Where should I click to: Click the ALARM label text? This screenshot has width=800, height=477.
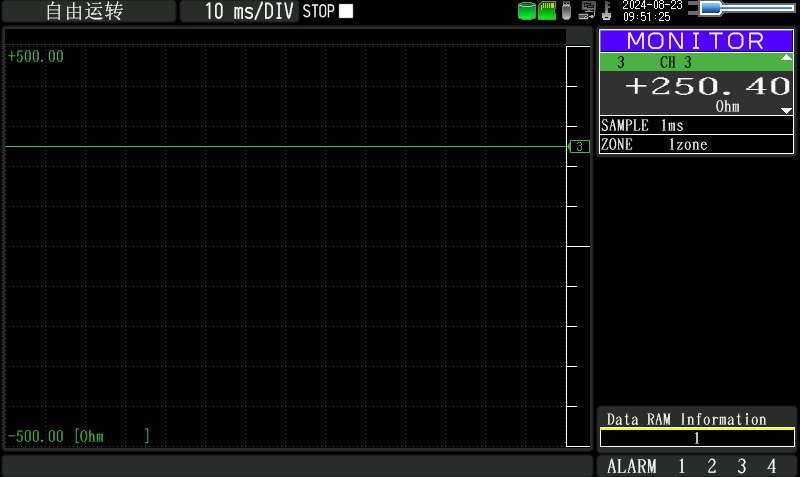coord(632,466)
